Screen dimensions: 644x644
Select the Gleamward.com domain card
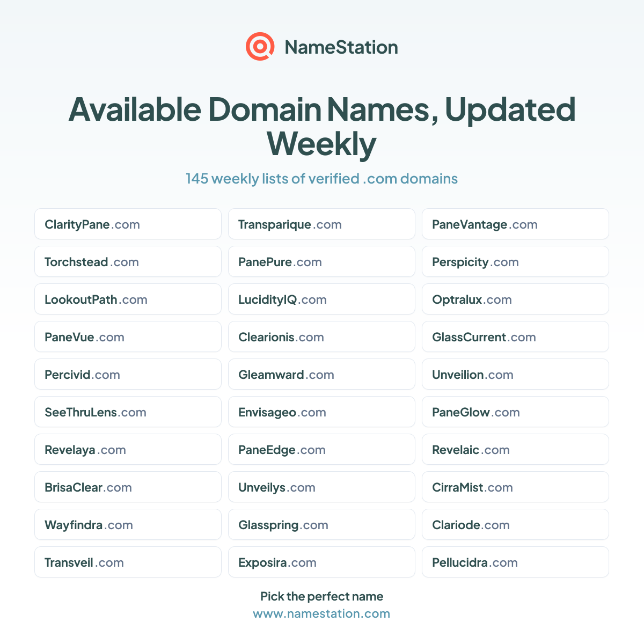(321, 374)
